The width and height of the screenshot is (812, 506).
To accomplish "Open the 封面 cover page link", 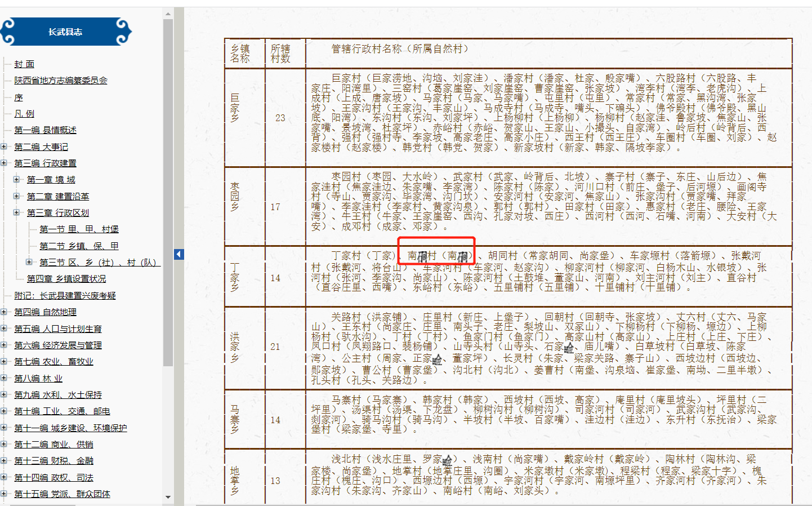I will coord(24,64).
